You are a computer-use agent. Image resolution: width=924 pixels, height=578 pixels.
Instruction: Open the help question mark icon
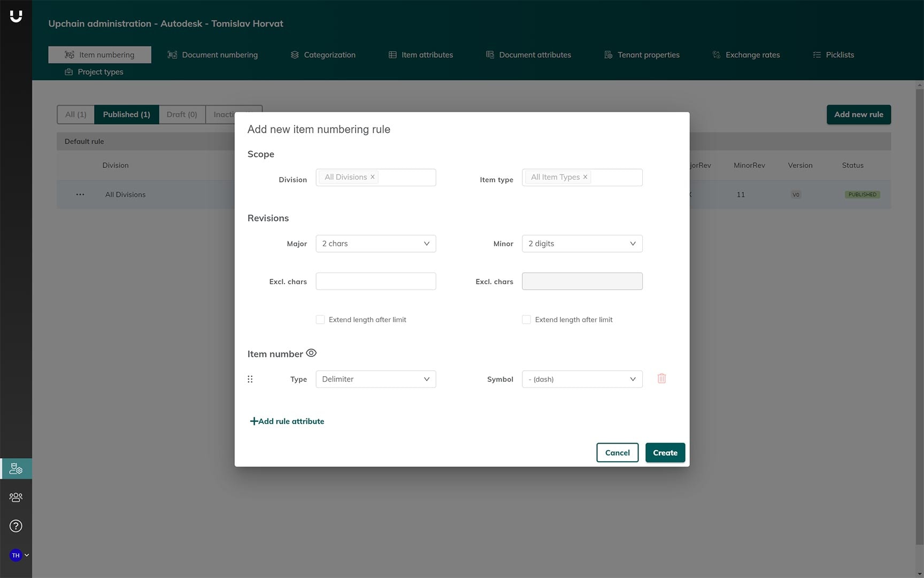click(16, 526)
